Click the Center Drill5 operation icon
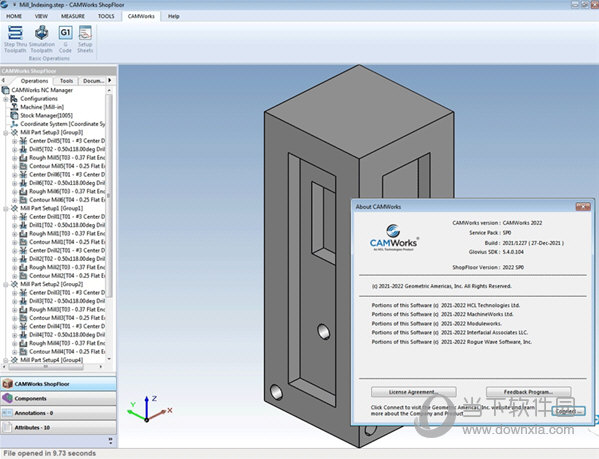This screenshot has height=459, width=599. pos(23,141)
